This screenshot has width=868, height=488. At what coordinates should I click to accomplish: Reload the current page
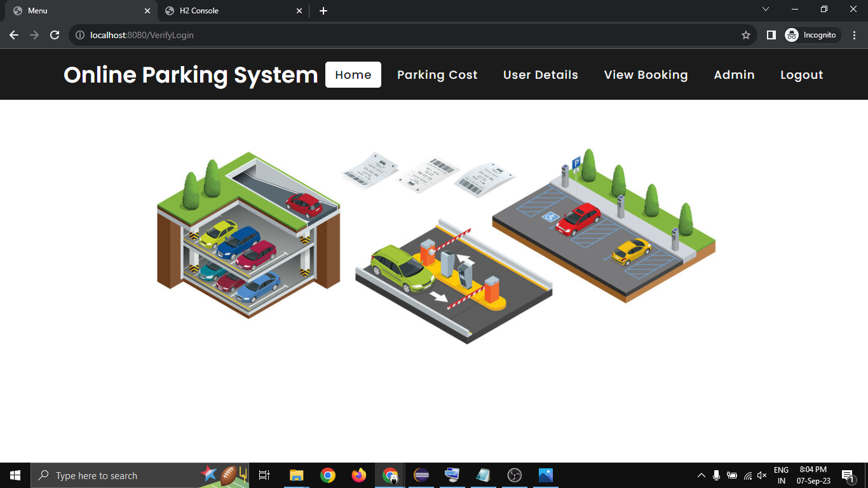click(x=55, y=35)
